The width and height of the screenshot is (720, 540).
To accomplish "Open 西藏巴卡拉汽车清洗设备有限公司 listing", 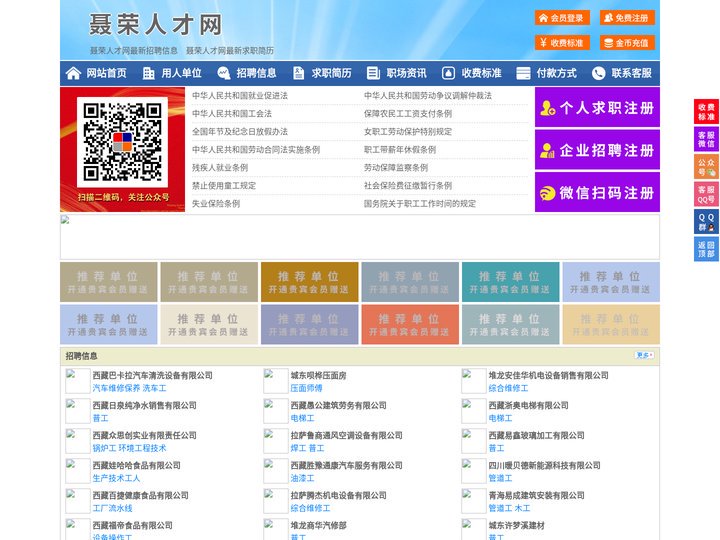I will pyautogui.click(x=152, y=375).
